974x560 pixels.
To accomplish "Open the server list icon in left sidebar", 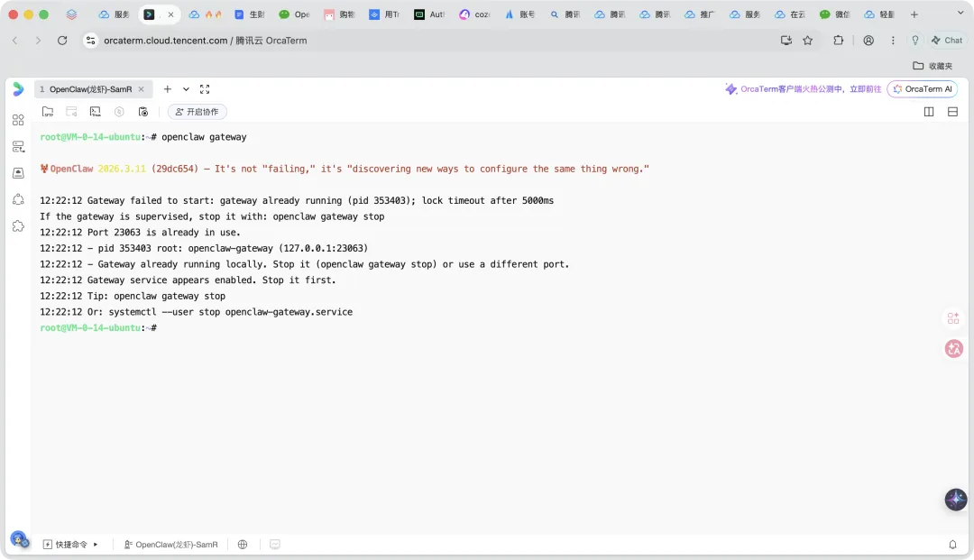I will click(18, 146).
